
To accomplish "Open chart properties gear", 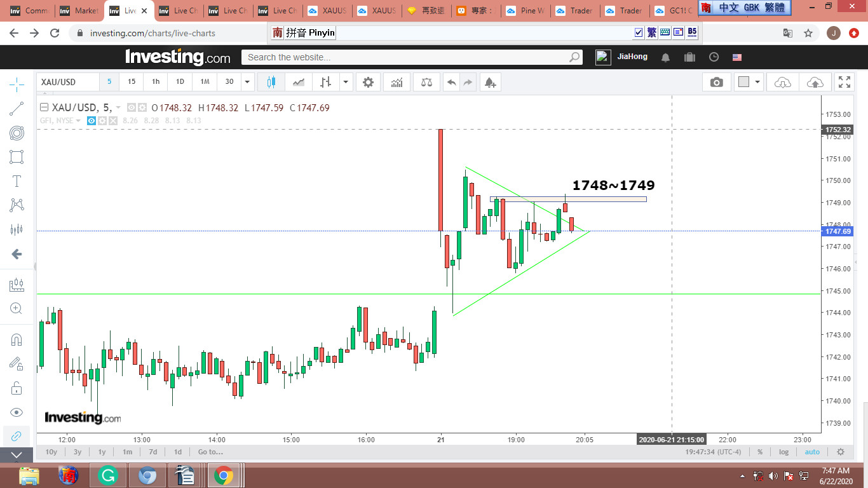I will [368, 82].
